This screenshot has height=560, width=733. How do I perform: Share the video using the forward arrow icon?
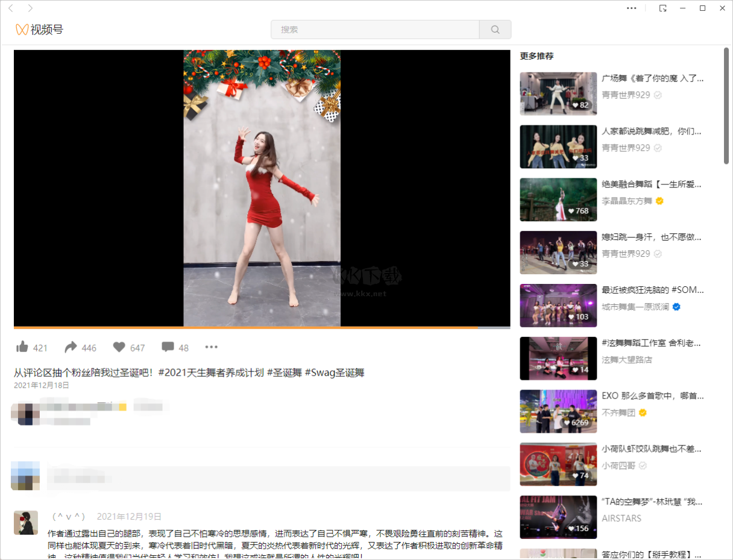[x=72, y=347]
